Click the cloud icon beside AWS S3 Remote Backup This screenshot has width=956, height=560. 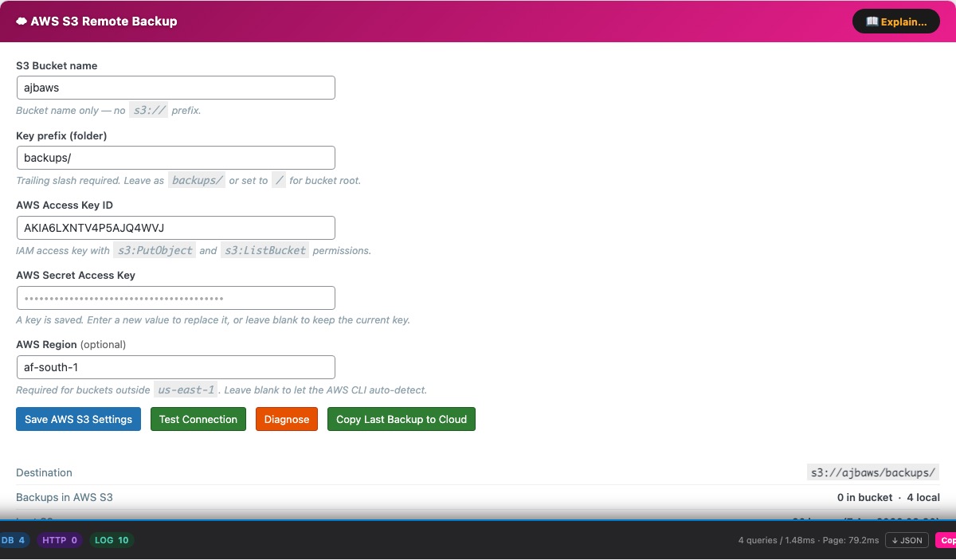click(22, 22)
